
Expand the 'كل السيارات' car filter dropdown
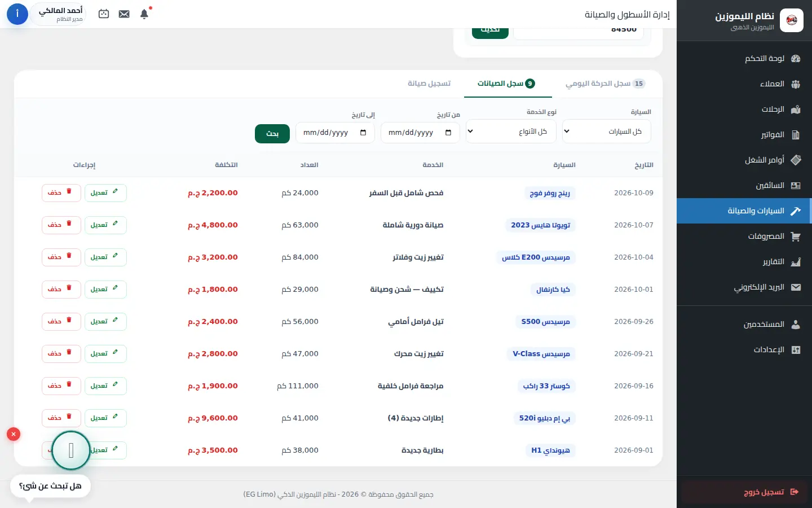(x=607, y=132)
